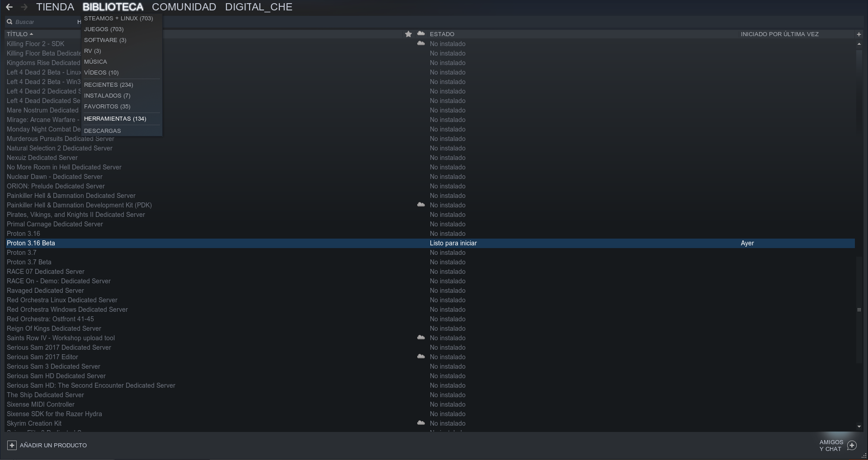Select The Ship Dedicated Server
The width and height of the screenshot is (868, 460).
click(x=45, y=395)
